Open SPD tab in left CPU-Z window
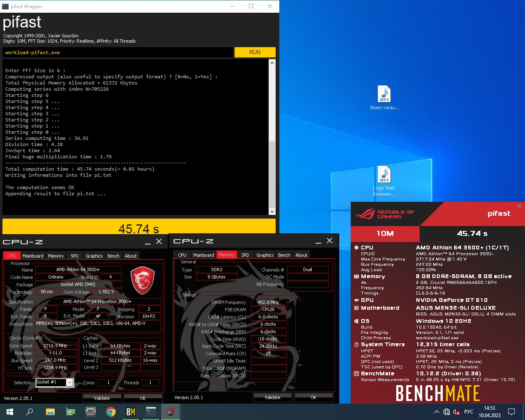This screenshot has height=420, width=525. 75,256
